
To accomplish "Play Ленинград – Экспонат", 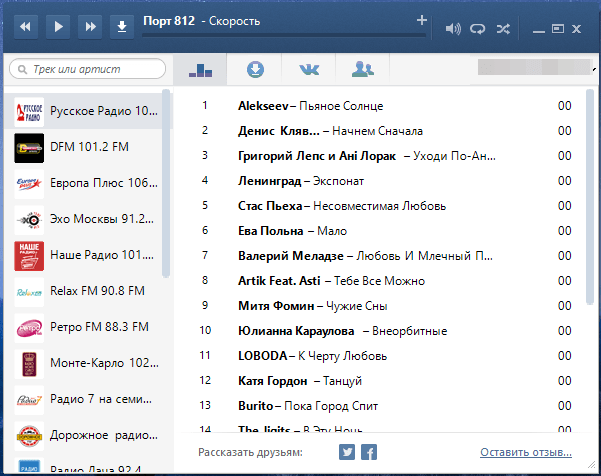I will [381, 181].
